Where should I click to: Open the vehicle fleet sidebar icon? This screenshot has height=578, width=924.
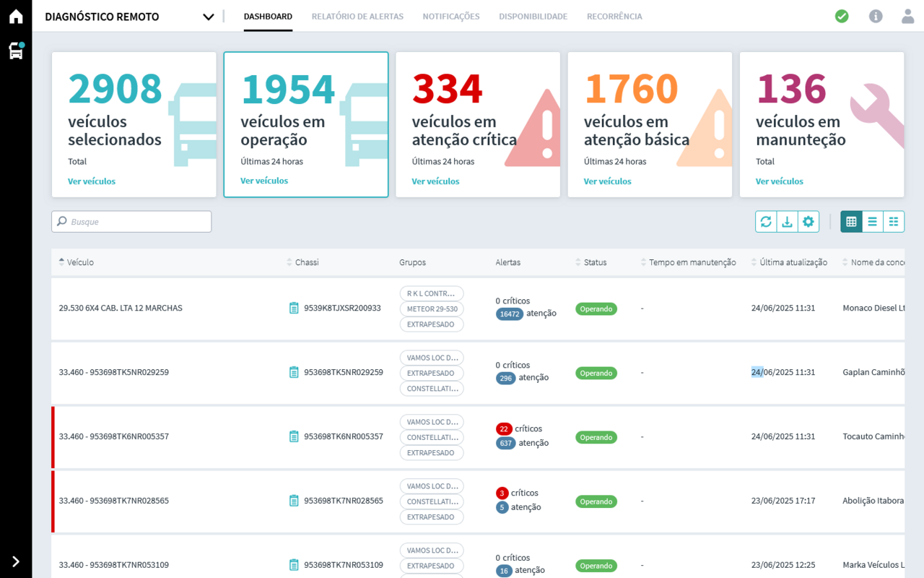pyautogui.click(x=16, y=51)
